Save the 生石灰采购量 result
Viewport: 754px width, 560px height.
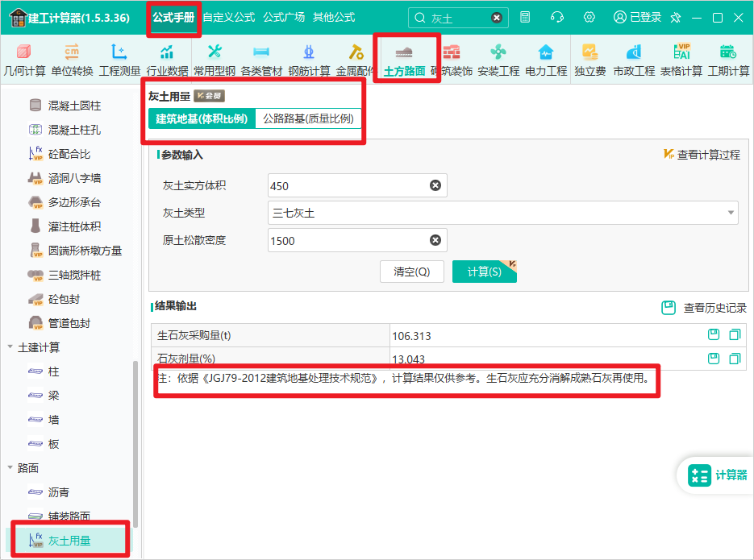pyautogui.click(x=714, y=334)
